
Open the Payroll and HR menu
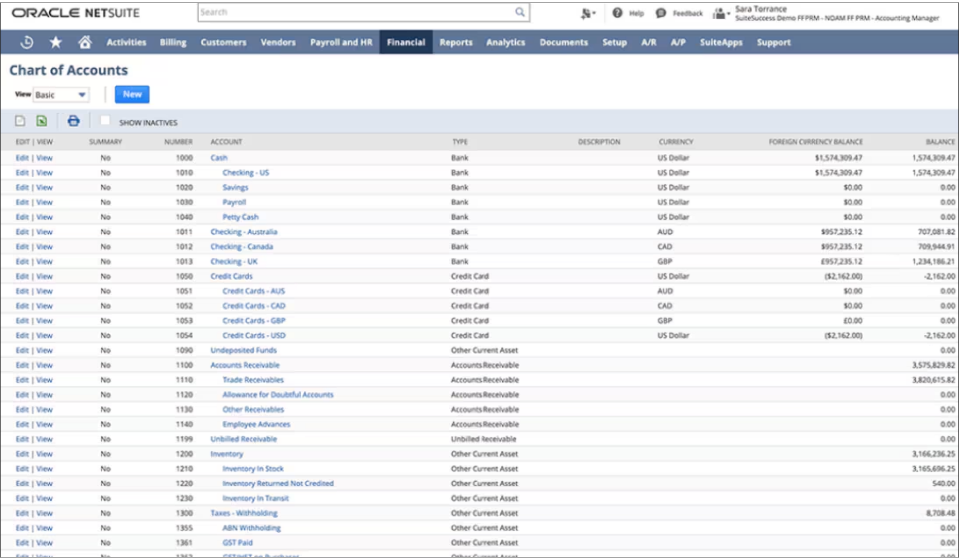click(x=340, y=43)
